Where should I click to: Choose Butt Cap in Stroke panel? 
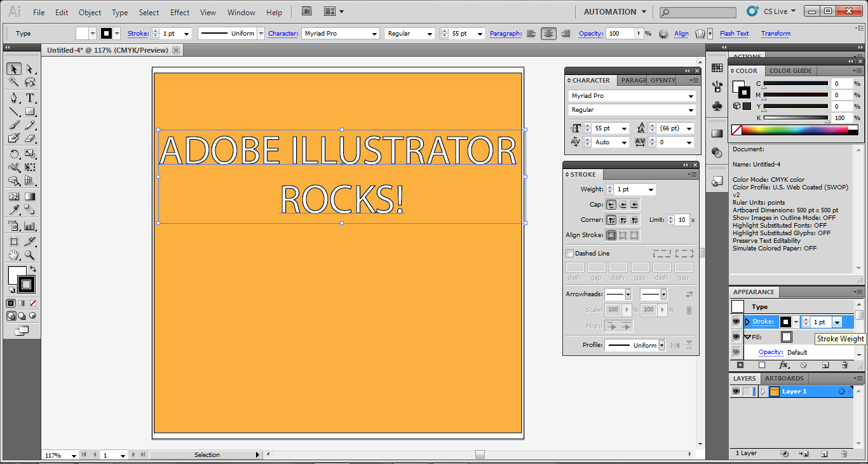(611, 205)
